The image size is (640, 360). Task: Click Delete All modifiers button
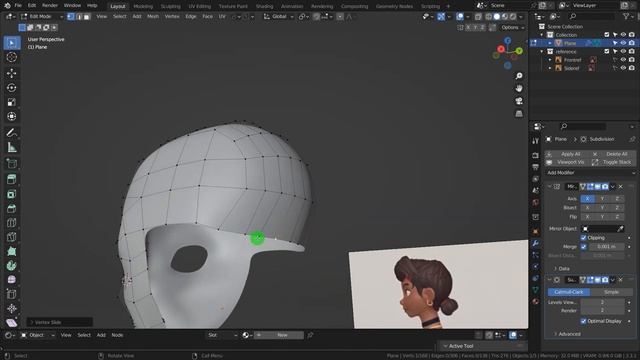pos(613,154)
